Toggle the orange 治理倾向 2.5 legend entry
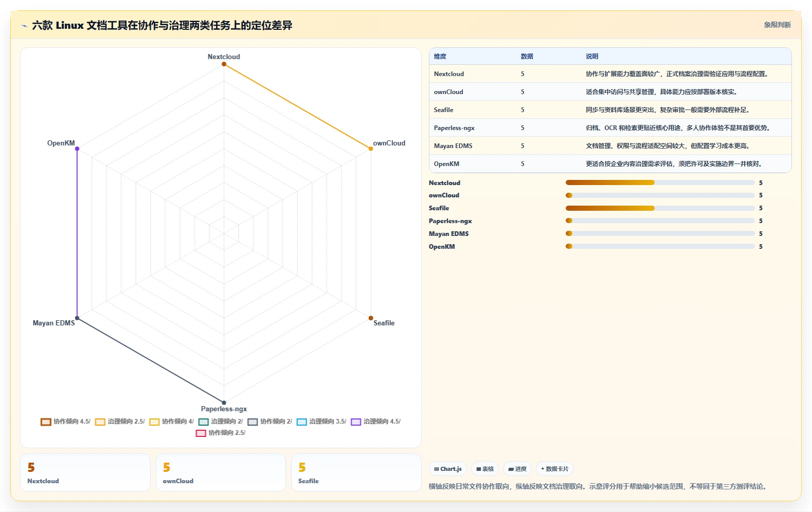Image resolution: width=812 pixels, height=512 pixels. coord(120,422)
